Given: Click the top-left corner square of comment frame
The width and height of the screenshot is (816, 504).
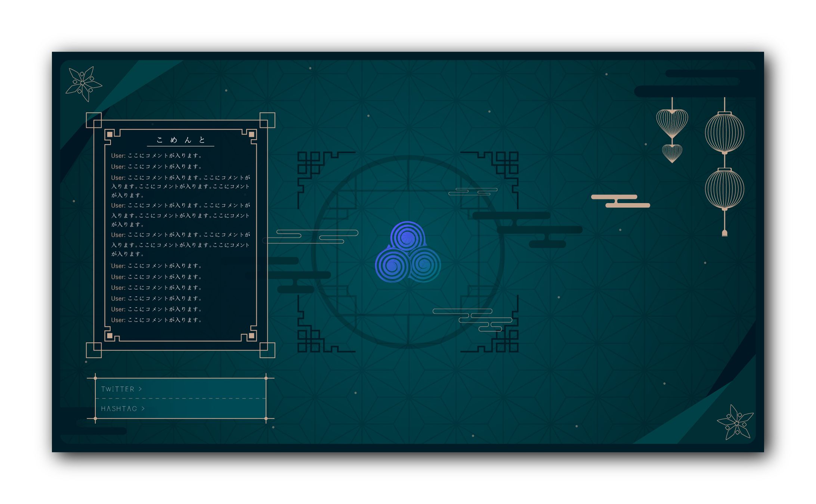Looking at the screenshot, I should pos(94,120).
